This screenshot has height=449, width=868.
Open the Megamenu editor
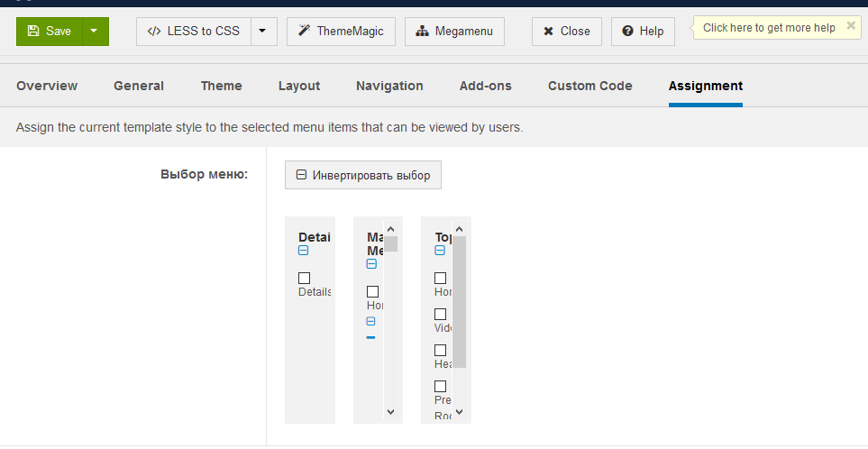(454, 31)
